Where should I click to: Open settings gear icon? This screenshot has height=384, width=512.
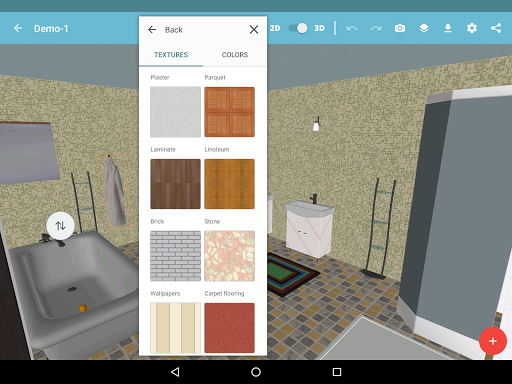[x=472, y=28]
